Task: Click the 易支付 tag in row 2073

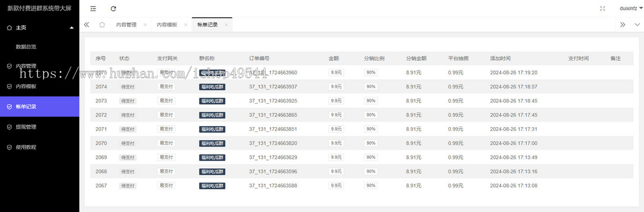Action: [166, 101]
